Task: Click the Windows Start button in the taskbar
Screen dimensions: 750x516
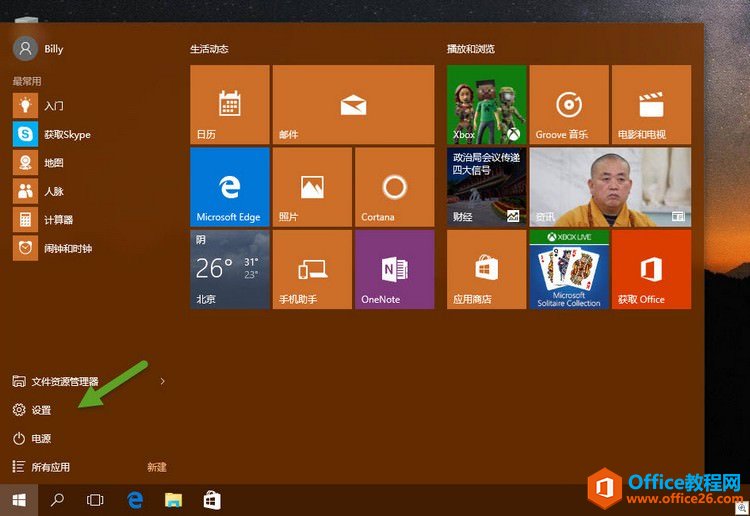Action: (19, 500)
